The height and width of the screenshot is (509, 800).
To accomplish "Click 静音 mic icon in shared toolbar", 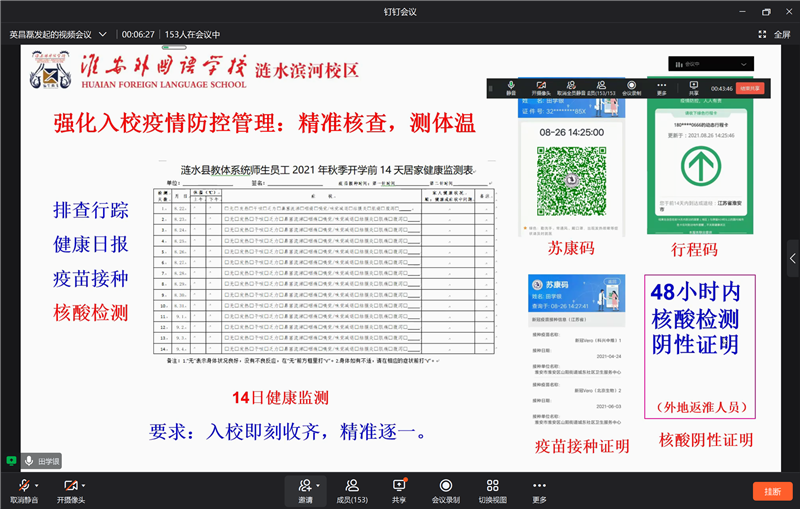I will [x=512, y=87].
